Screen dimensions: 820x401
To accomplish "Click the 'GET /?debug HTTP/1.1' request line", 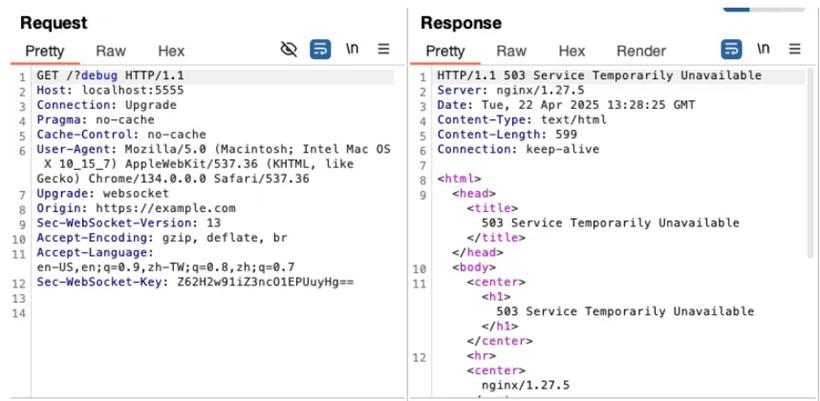I will pos(110,76).
